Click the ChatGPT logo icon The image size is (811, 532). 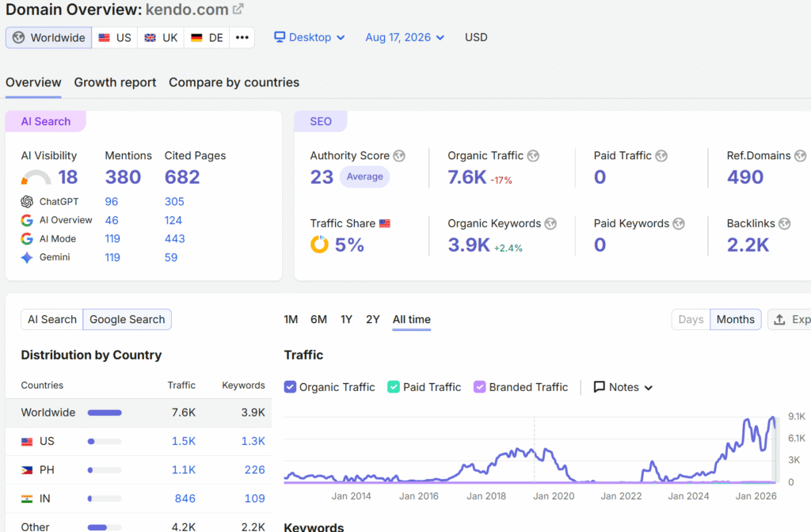pos(27,202)
